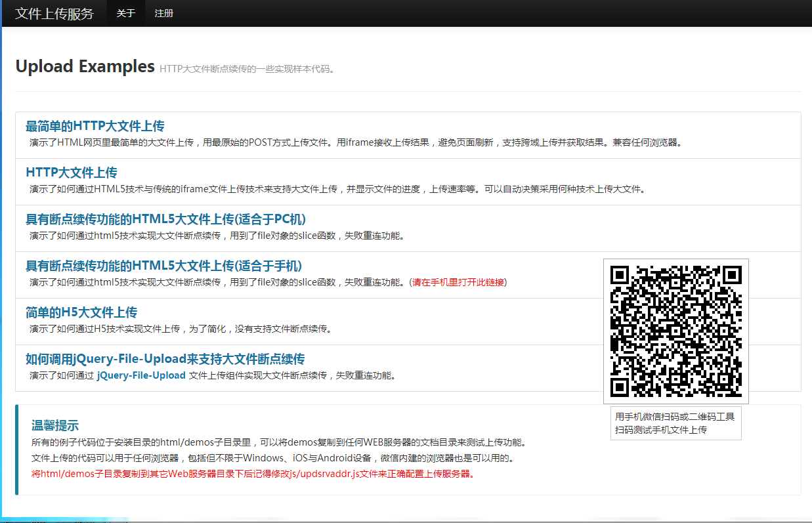Click the 温馨提示 tip heading

[55, 425]
